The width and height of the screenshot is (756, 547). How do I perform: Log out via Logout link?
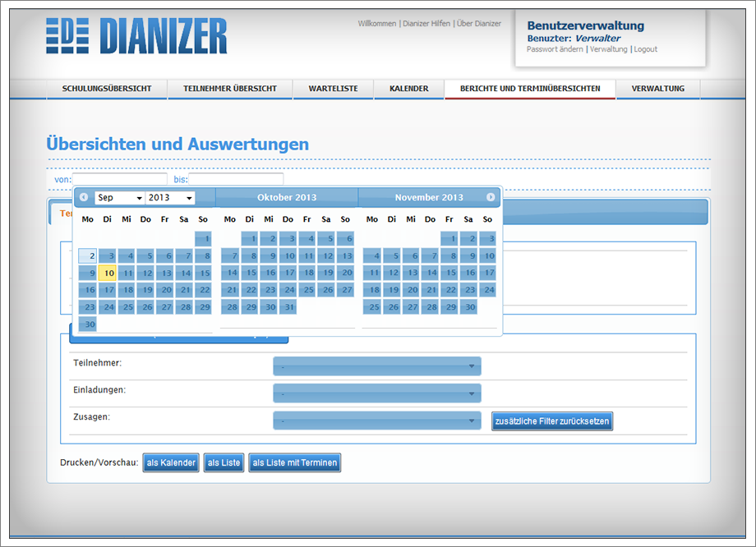coord(646,49)
